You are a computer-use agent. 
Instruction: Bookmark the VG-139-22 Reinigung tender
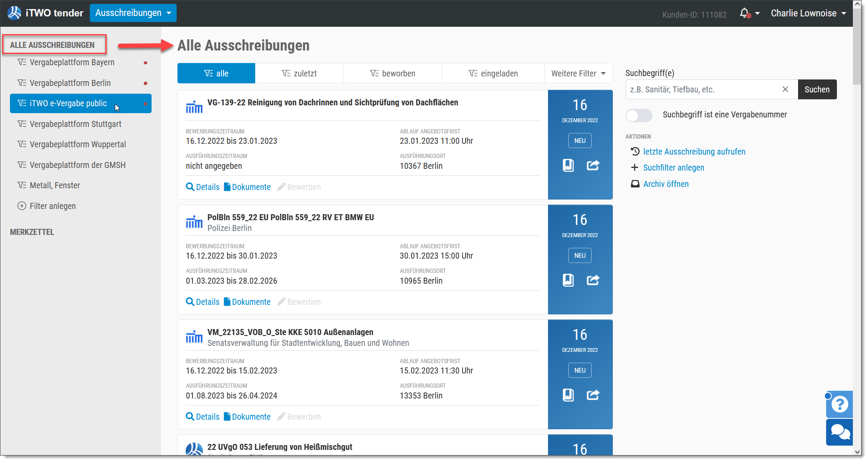[568, 165]
